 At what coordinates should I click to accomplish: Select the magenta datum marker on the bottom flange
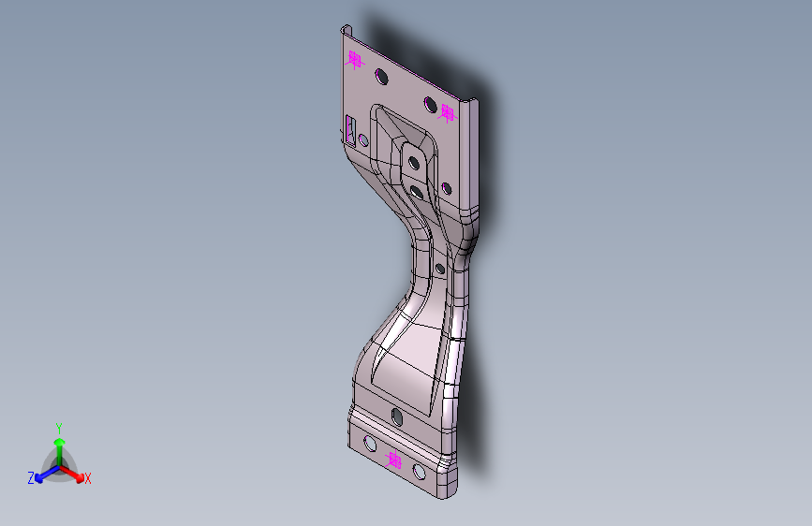(394, 460)
